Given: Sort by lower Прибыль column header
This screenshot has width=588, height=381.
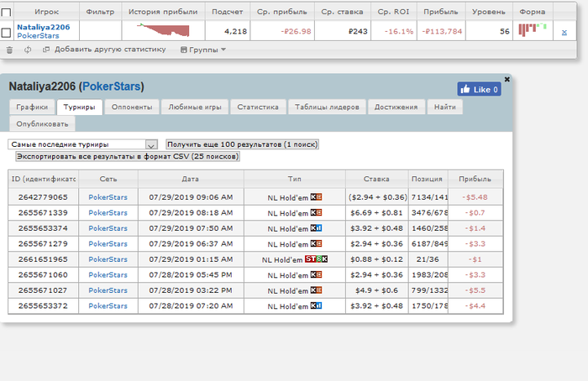Looking at the screenshot, I should coord(475,179).
